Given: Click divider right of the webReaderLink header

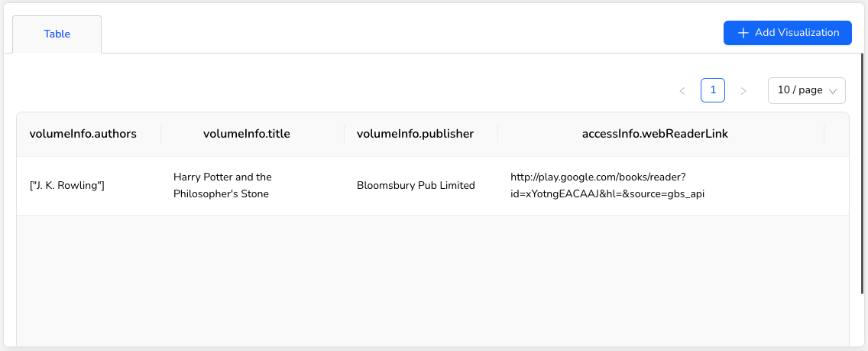Looking at the screenshot, I should (824, 135).
